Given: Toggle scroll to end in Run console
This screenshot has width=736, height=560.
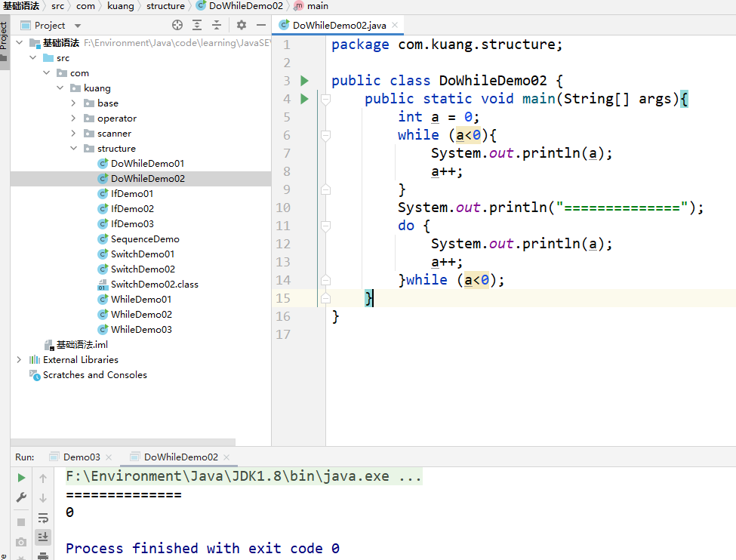Looking at the screenshot, I should [x=43, y=537].
